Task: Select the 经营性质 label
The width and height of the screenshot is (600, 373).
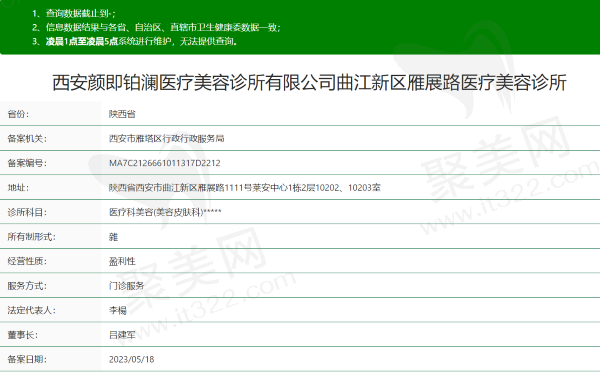Action: 27,261
